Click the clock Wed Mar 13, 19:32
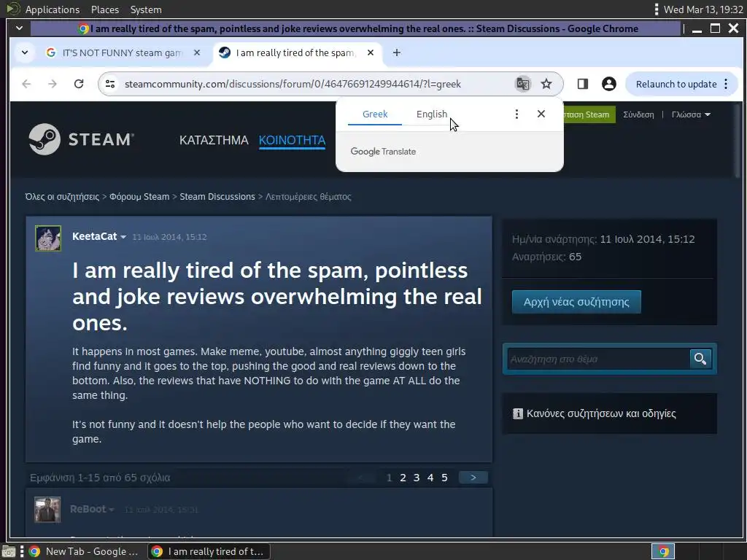This screenshot has width=747, height=560. click(703, 9)
